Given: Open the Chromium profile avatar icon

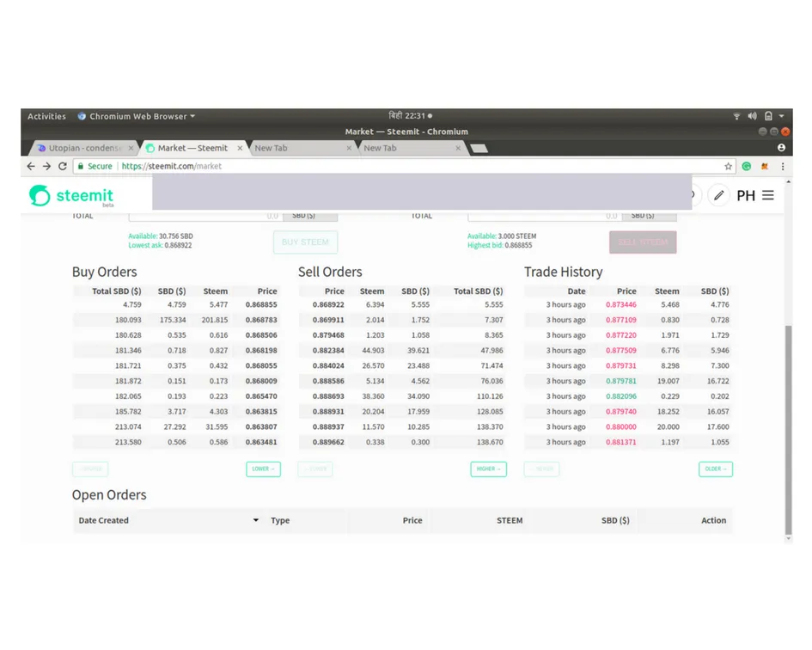Looking at the screenshot, I should click(781, 148).
